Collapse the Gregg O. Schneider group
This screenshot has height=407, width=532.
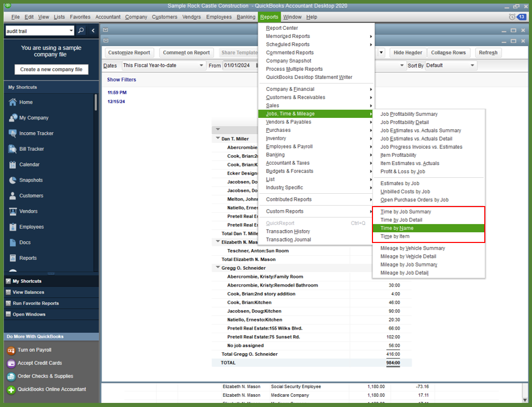point(218,268)
